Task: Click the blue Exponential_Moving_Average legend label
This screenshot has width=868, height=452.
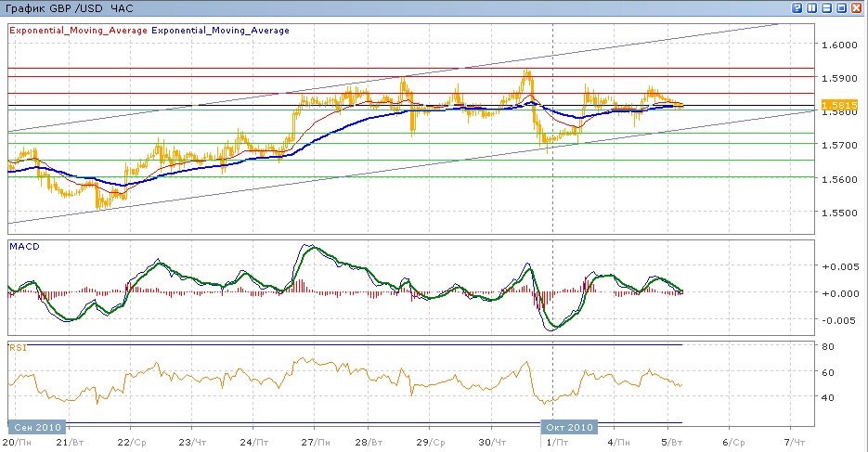Action: click(221, 31)
